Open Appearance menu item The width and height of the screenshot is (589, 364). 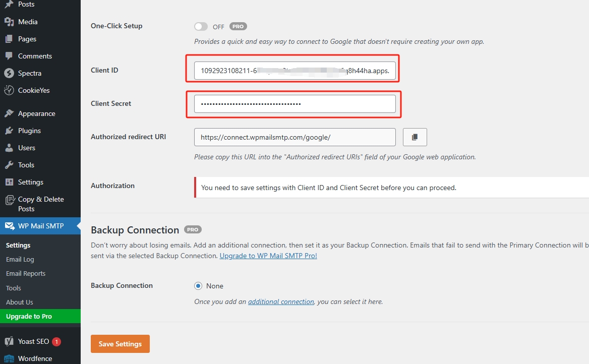tap(40, 113)
